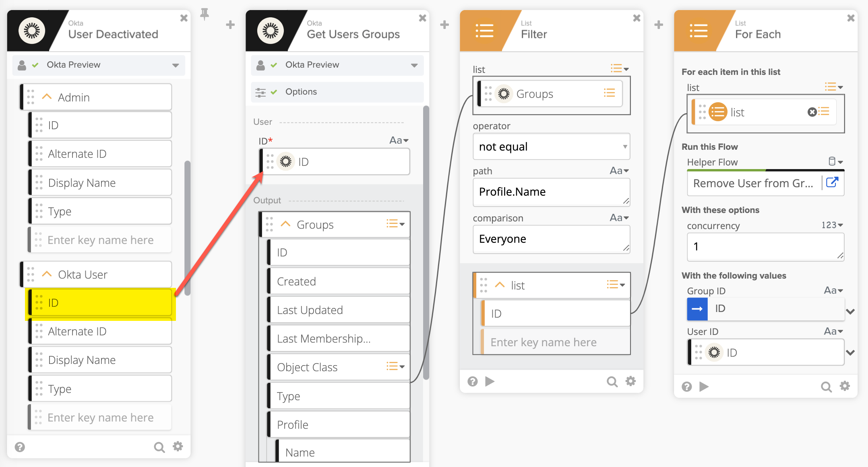Click the list icon on the Filter card header
868x467 pixels.
point(484,31)
